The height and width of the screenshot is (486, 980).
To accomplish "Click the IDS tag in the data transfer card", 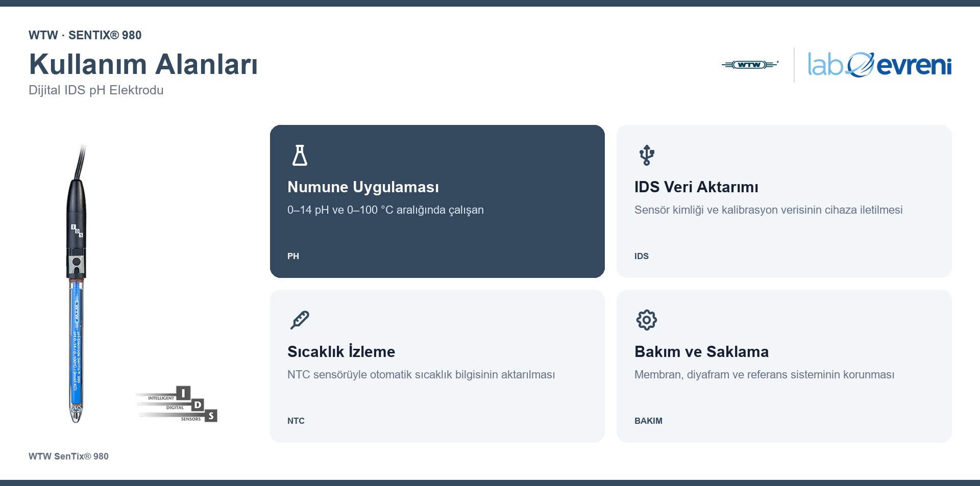I will 642,256.
